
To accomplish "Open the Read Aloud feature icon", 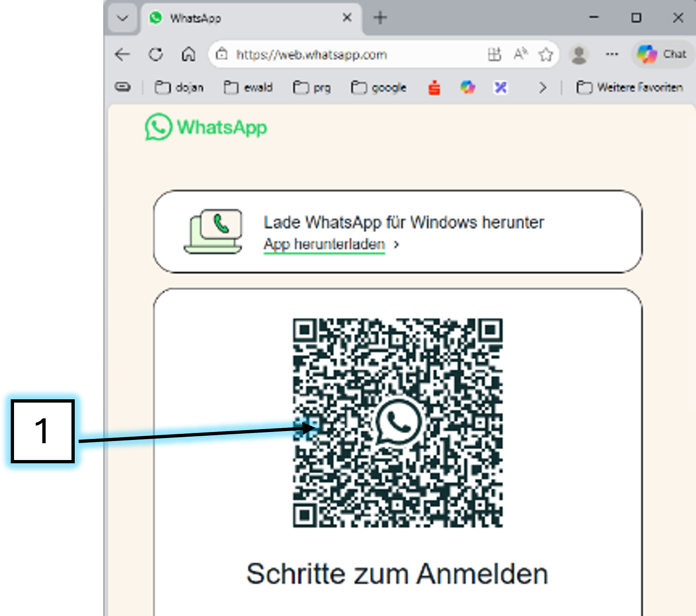I will tap(520, 55).
